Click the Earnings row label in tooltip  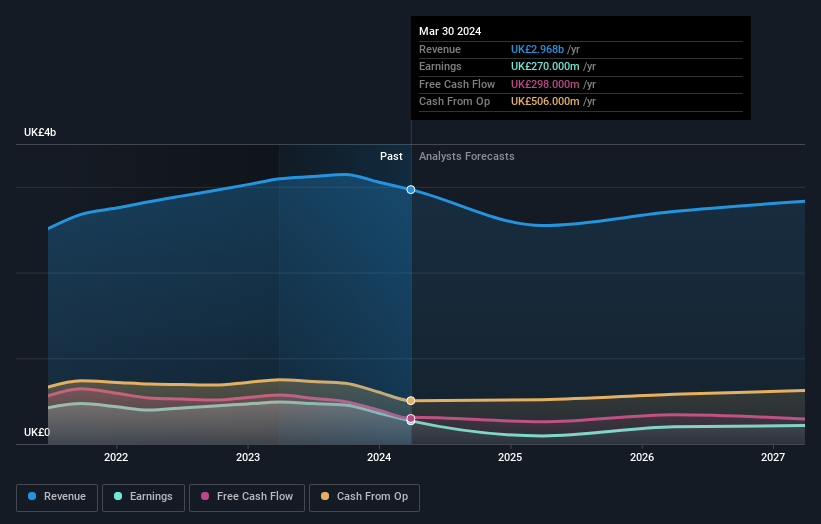click(x=440, y=66)
